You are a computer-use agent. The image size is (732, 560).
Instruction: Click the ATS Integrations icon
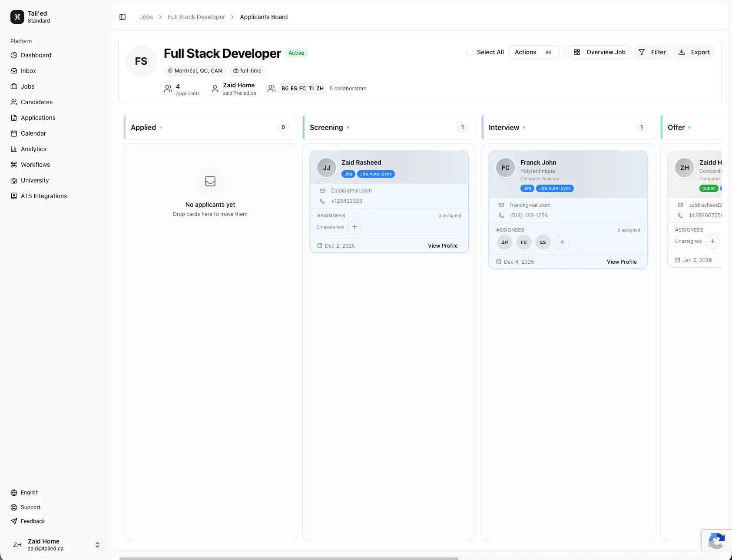[x=14, y=196]
